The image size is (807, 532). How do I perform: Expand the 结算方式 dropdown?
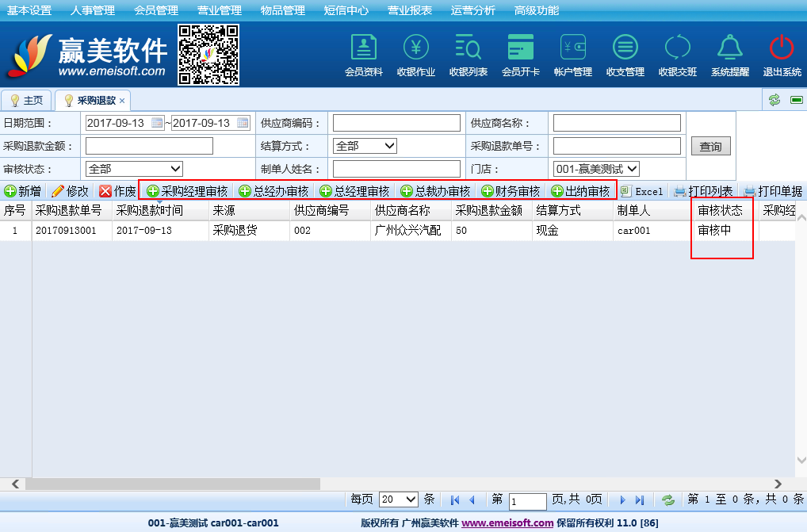(x=365, y=146)
